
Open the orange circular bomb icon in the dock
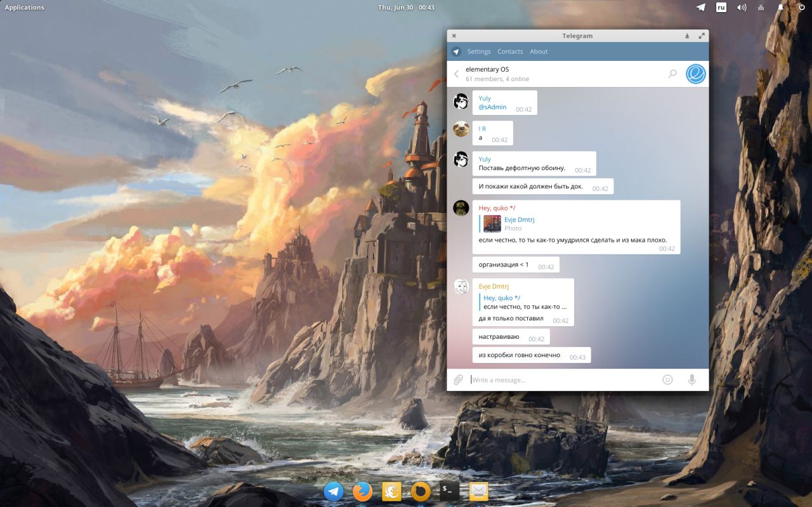(421, 491)
